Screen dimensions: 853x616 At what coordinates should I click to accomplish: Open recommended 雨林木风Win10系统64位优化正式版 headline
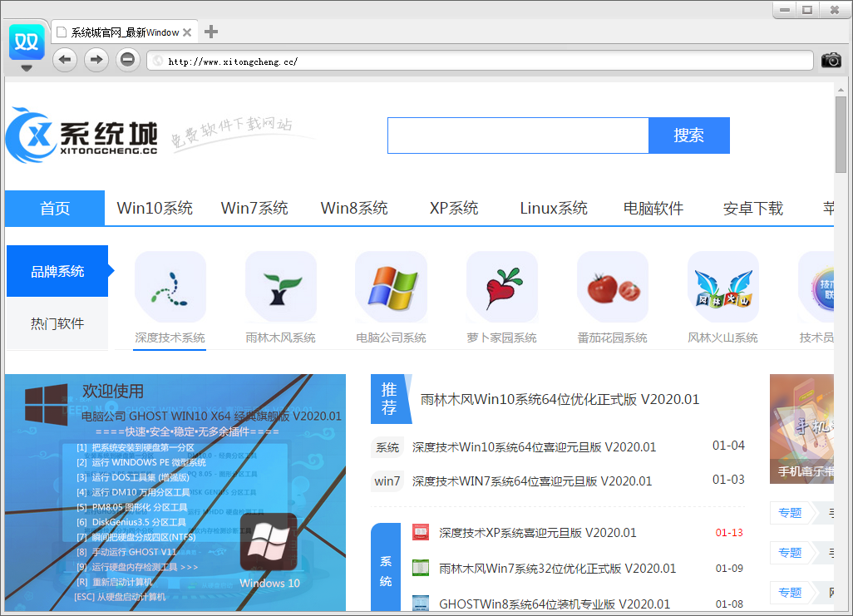pos(560,399)
